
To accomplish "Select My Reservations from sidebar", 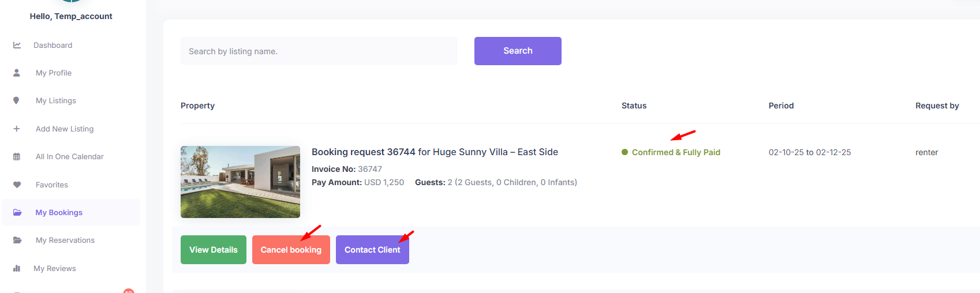I will click(65, 240).
